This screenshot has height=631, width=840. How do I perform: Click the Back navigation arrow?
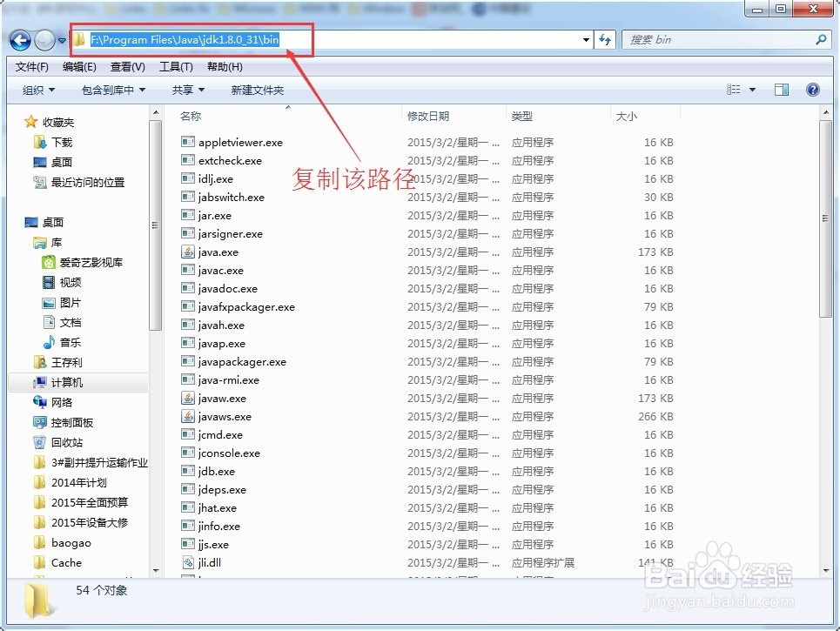click(20, 40)
